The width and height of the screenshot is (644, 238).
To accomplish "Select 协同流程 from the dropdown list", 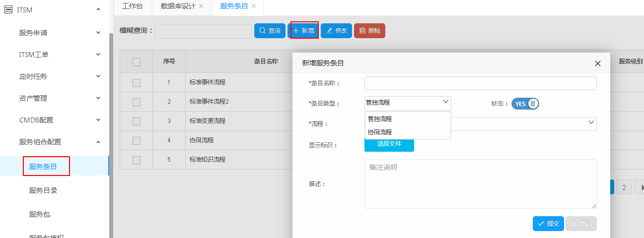I will pos(380,132).
